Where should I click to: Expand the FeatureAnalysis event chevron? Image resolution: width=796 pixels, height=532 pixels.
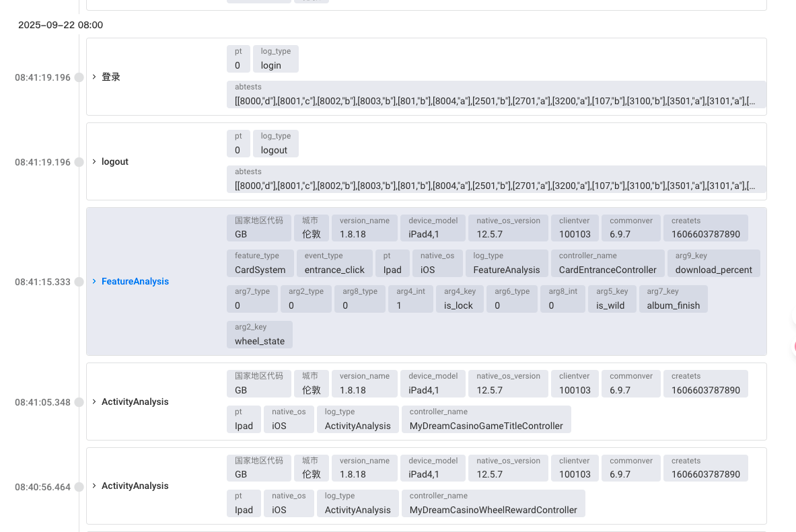(94, 282)
